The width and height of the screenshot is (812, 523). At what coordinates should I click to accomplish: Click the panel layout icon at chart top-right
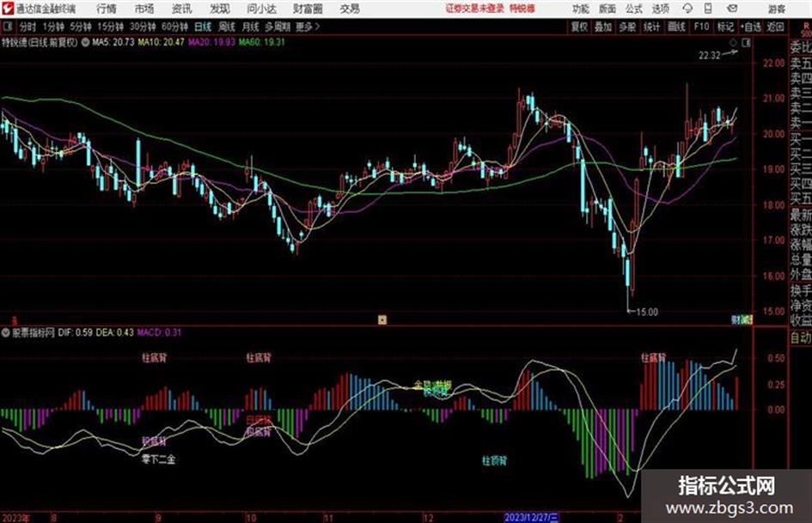click(x=746, y=43)
